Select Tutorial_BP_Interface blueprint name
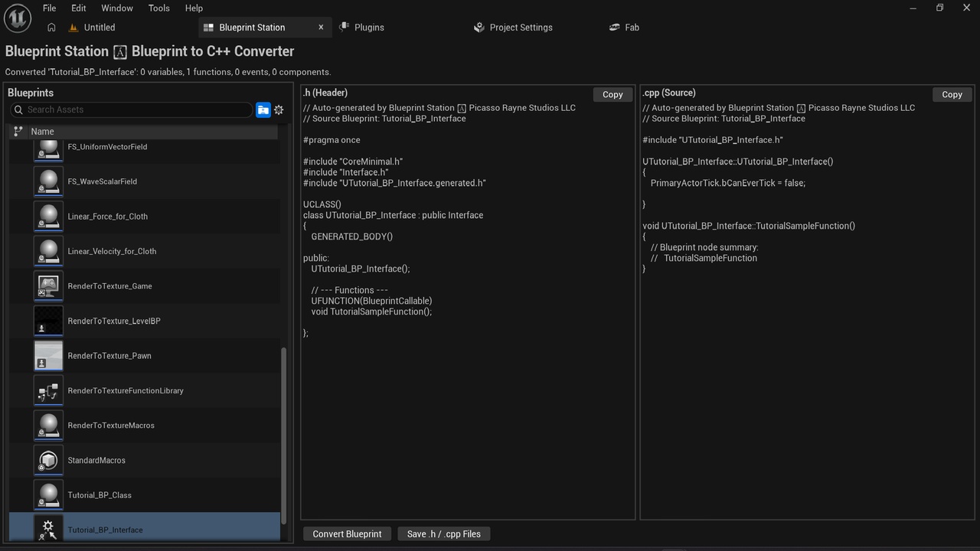 [x=105, y=530]
